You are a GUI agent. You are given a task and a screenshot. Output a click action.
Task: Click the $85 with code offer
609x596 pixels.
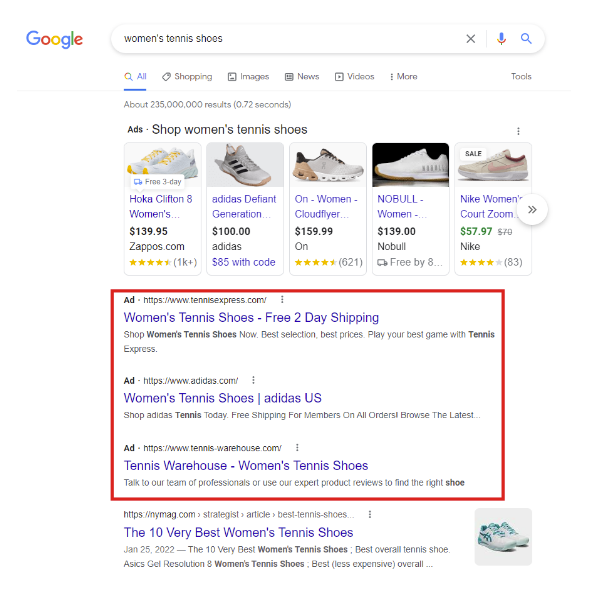click(244, 262)
